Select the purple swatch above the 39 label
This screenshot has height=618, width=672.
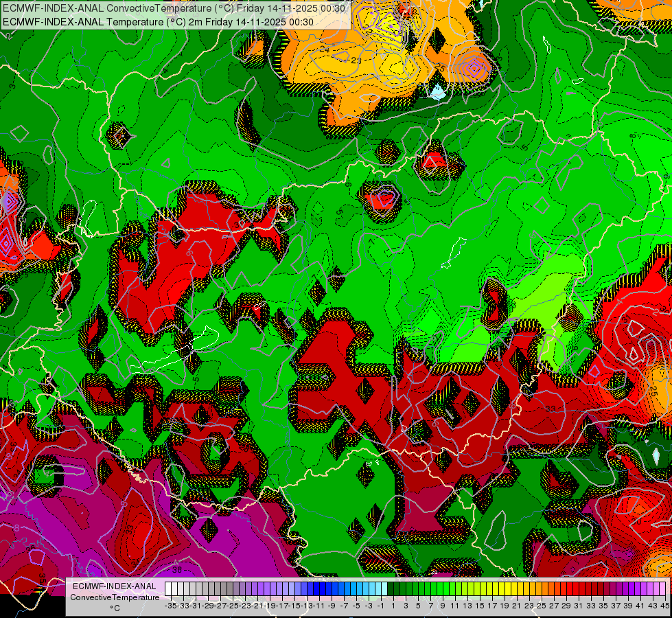[x=625, y=588]
